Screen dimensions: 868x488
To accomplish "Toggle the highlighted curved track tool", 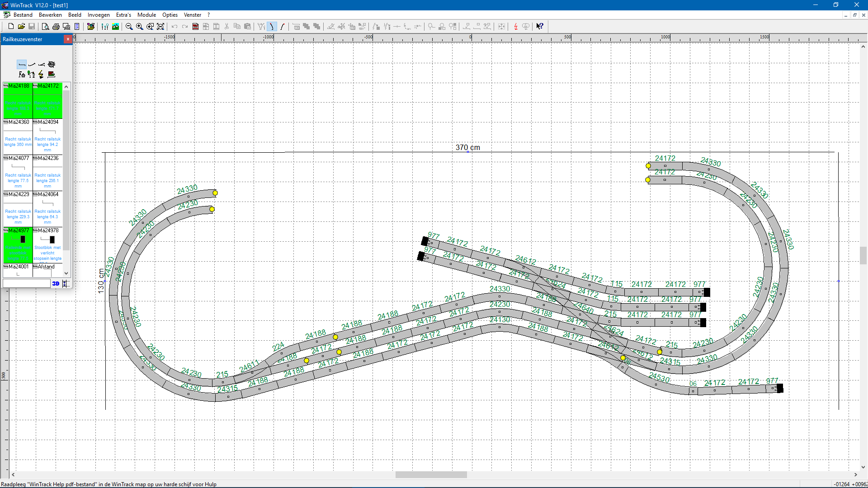I will [272, 27].
